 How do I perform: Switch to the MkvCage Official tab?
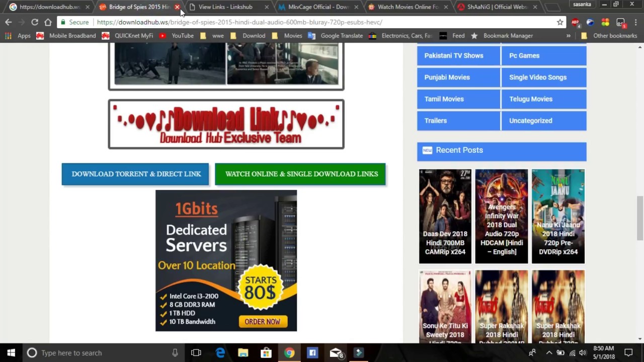coord(318,7)
